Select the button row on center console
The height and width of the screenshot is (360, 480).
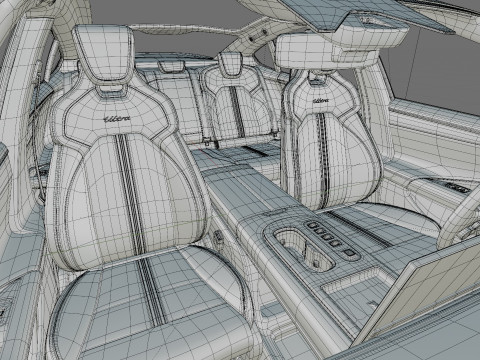tap(331, 238)
